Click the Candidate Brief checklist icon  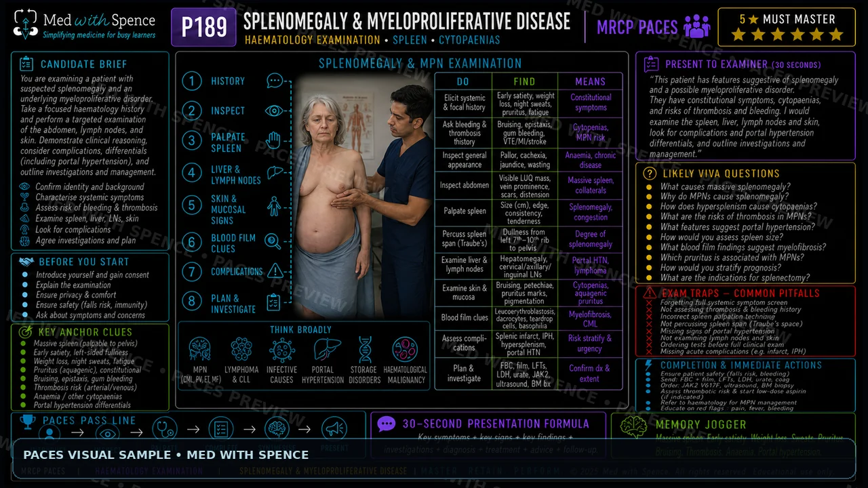tap(26, 64)
